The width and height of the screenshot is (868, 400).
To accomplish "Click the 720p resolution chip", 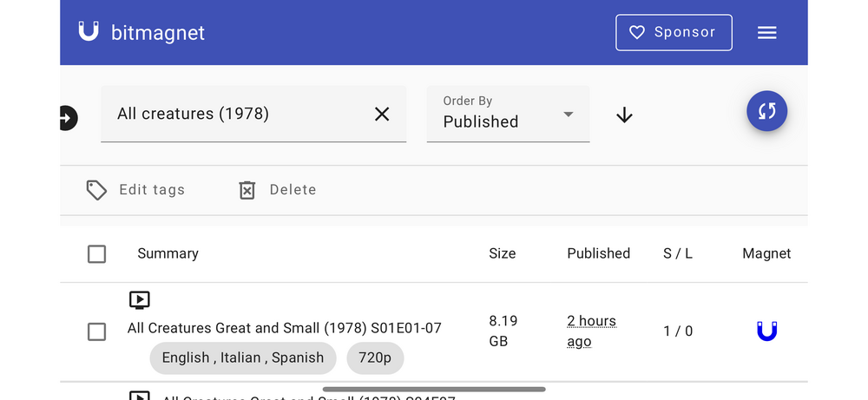I will click(375, 358).
